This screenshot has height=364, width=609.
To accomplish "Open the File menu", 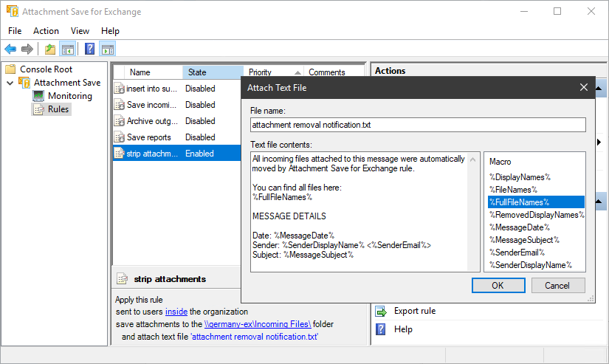I will (x=15, y=31).
